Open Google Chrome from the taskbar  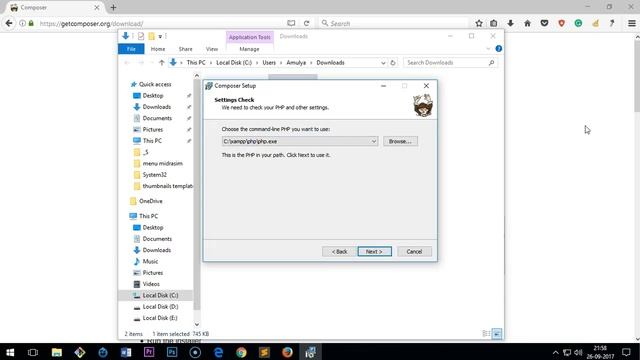(x=241, y=352)
